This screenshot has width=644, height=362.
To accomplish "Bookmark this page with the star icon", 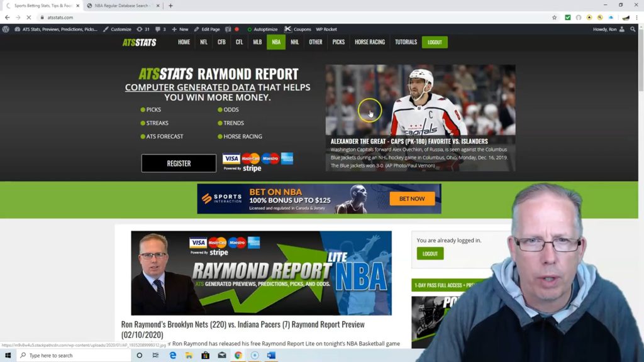I will point(555,18).
